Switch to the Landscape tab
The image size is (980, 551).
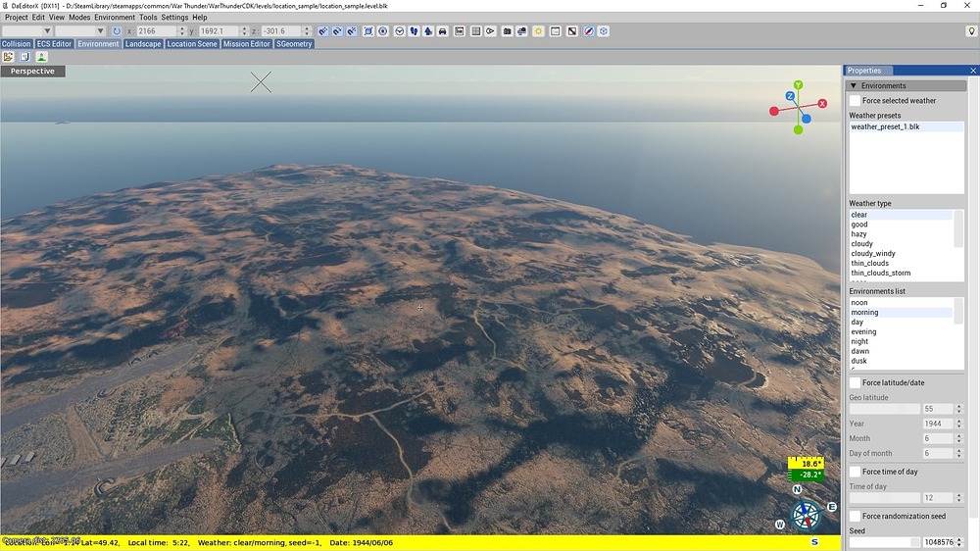click(x=143, y=44)
